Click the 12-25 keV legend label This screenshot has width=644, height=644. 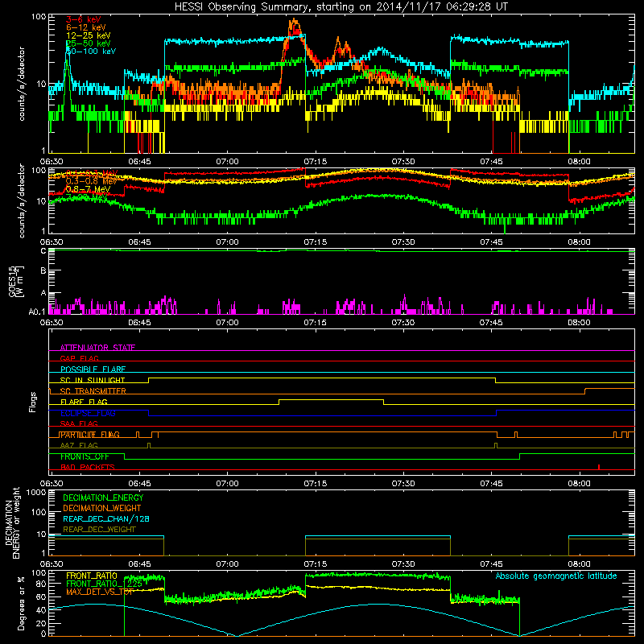88,35
